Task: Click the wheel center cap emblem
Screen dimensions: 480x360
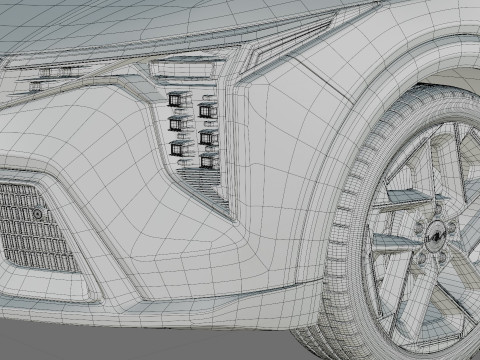Action: pyautogui.click(x=436, y=237)
